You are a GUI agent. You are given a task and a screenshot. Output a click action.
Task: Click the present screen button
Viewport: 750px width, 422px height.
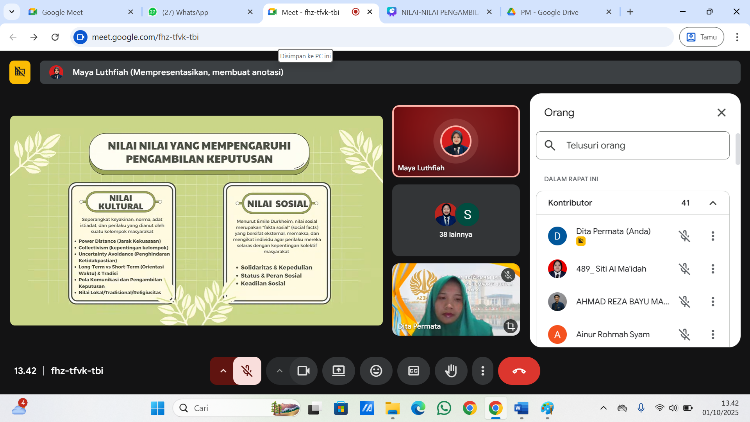point(339,370)
